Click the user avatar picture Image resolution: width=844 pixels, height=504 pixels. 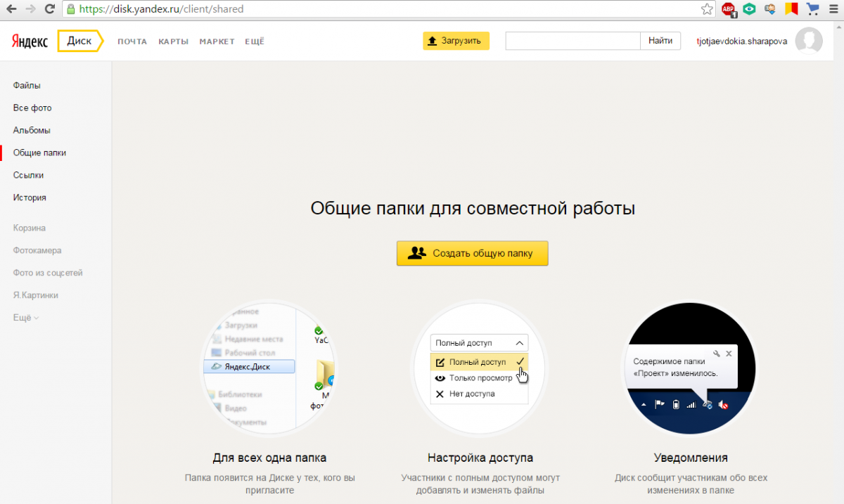(808, 41)
